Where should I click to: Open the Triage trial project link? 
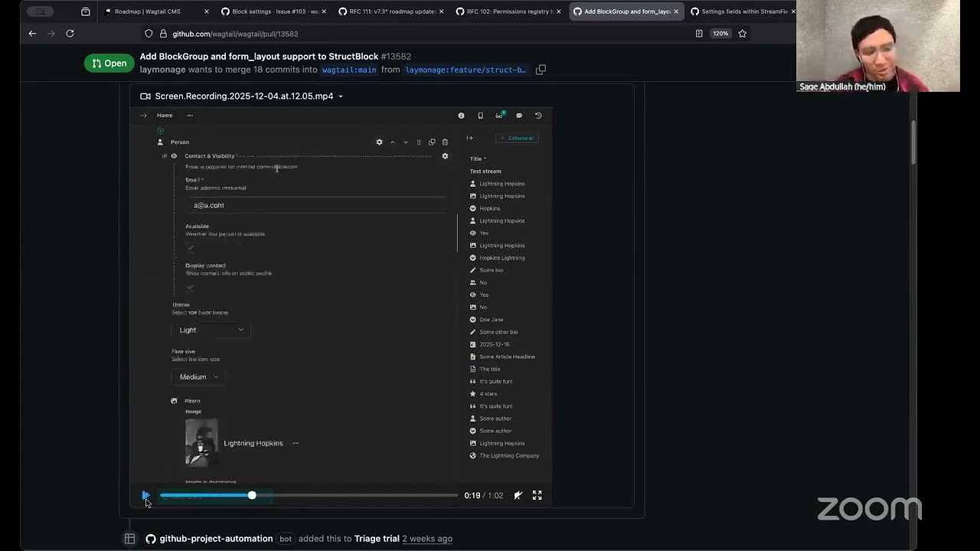[377, 539]
